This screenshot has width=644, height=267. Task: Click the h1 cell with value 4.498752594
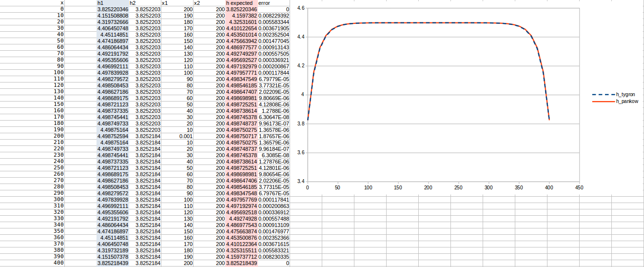point(112,136)
